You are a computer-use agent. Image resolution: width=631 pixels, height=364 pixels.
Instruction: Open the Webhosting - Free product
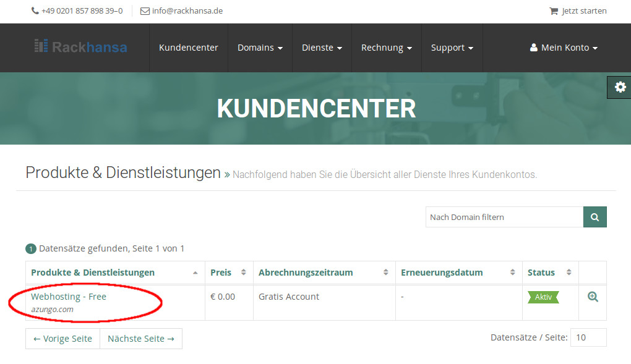pyautogui.click(x=69, y=297)
